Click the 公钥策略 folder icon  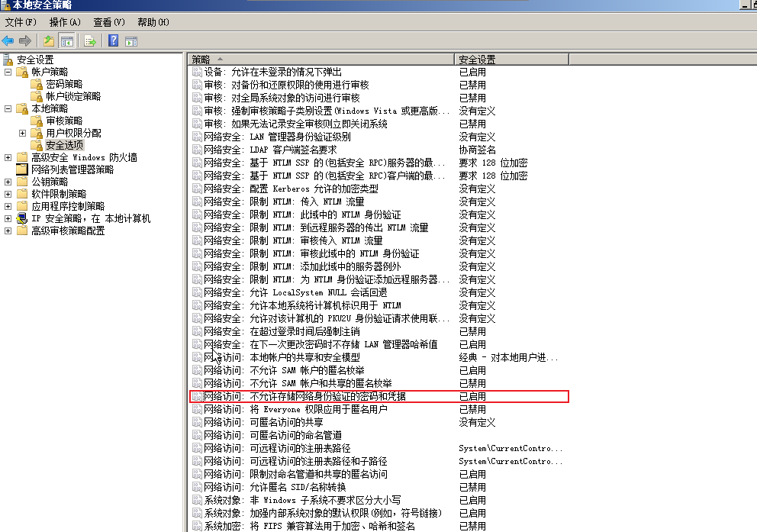coord(22,182)
